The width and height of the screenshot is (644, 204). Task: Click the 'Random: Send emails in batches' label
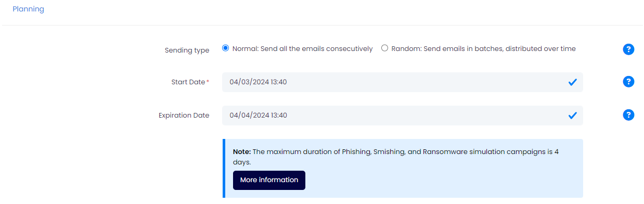coord(483,49)
